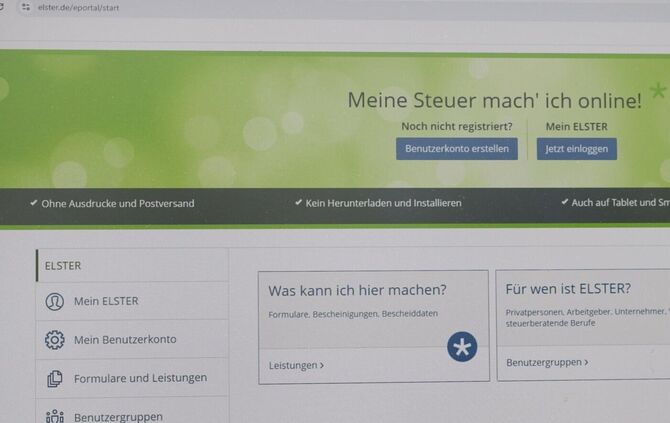Click the browser address bar URL
The width and height of the screenshot is (670, 423).
(x=79, y=7)
